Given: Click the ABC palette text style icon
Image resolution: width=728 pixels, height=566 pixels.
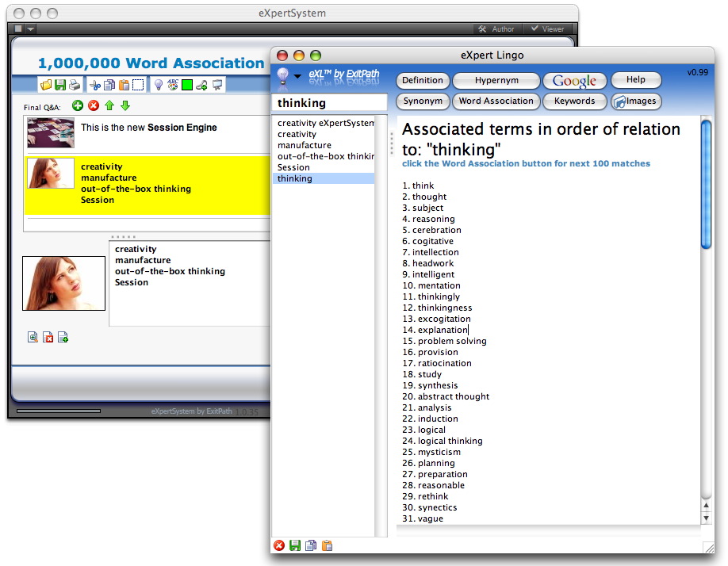Looking at the screenshot, I should [x=173, y=85].
